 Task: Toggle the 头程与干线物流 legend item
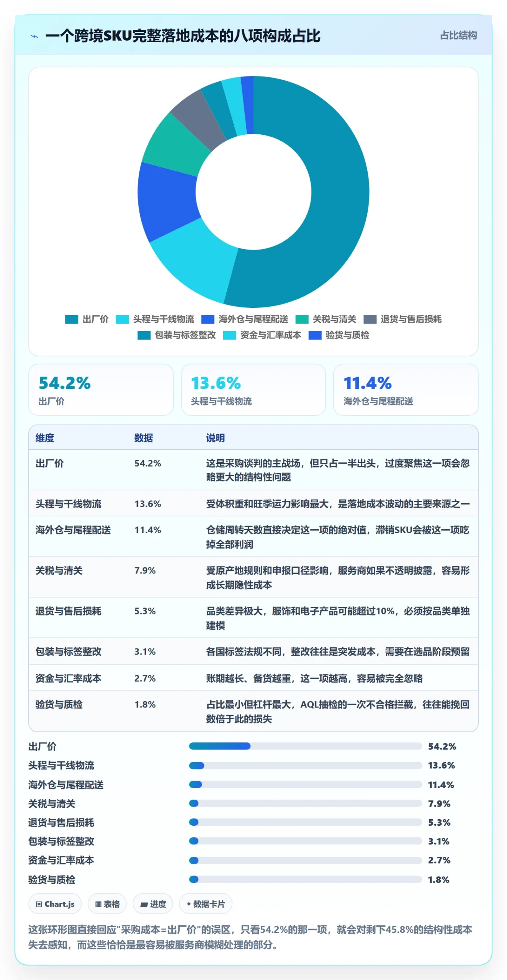point(155,319)
